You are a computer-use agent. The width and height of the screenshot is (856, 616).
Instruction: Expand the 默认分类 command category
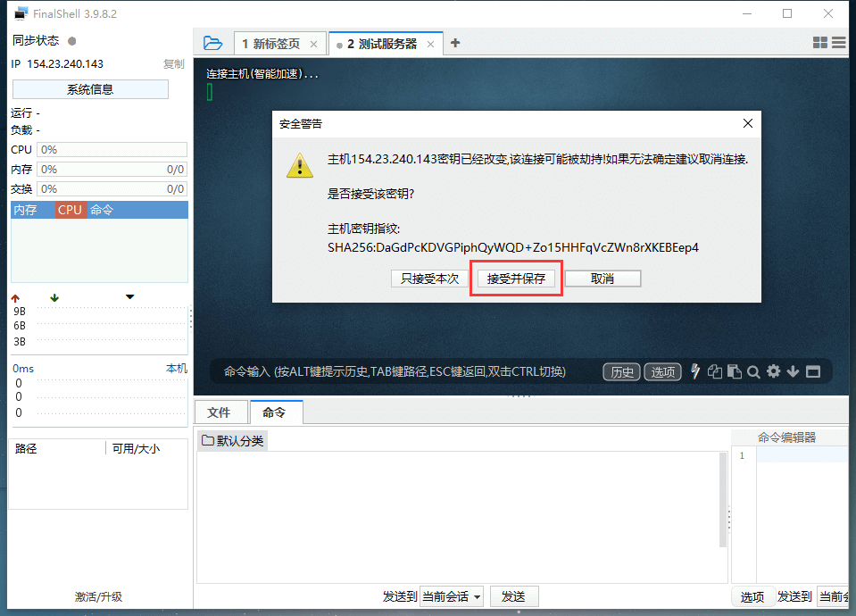[x=232, y=440]
